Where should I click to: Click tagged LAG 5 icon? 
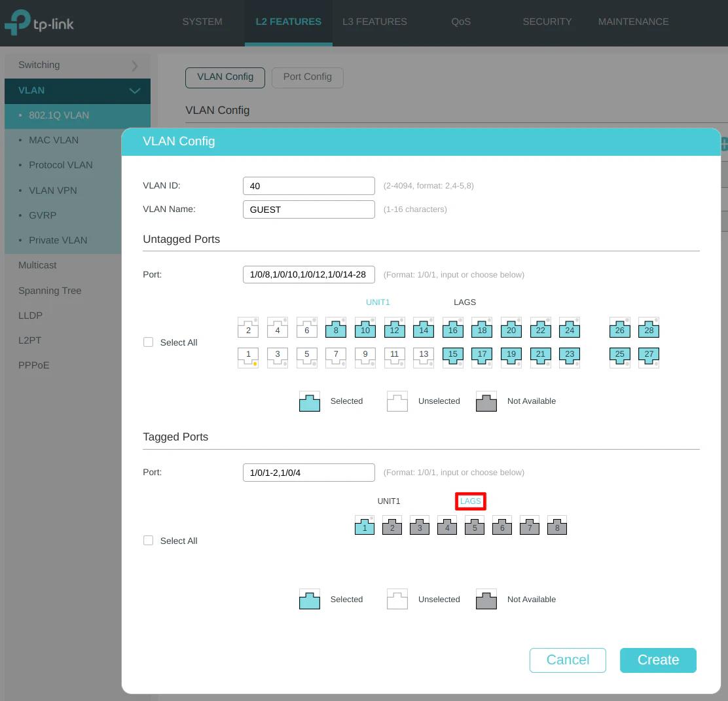point(475,525)
